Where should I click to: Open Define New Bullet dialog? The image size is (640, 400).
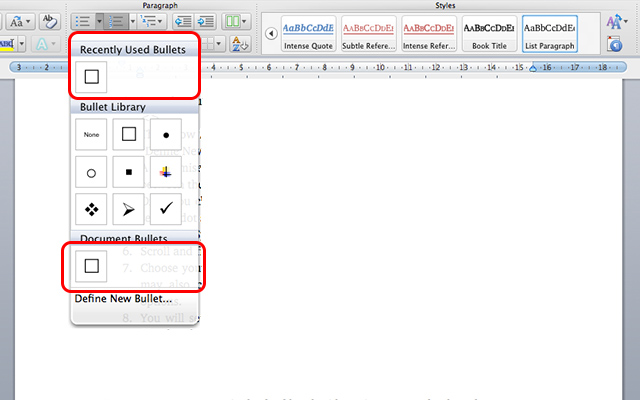click(x=124, y=298)
